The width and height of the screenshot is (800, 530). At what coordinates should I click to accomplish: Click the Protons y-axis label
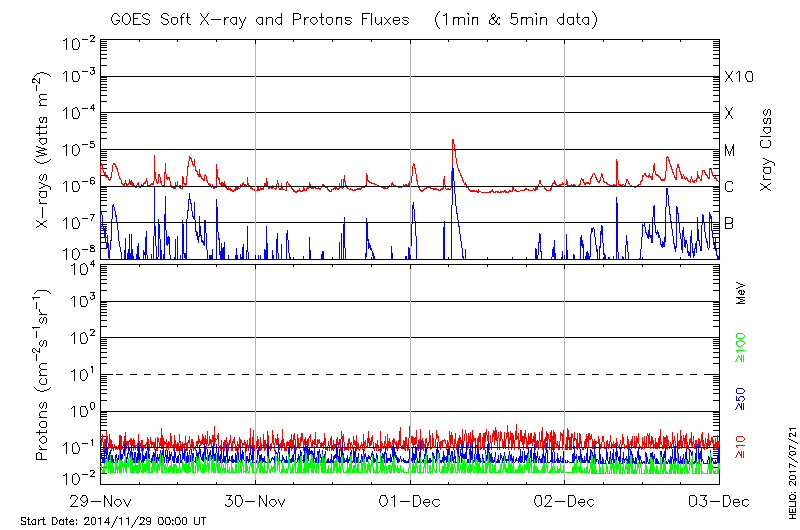coord(43,374)
